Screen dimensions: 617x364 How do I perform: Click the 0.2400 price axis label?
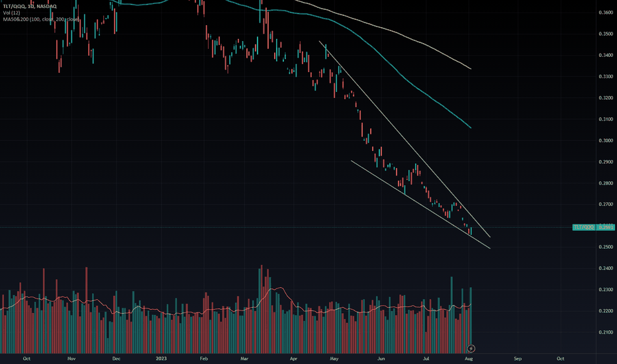coord(606,269)
